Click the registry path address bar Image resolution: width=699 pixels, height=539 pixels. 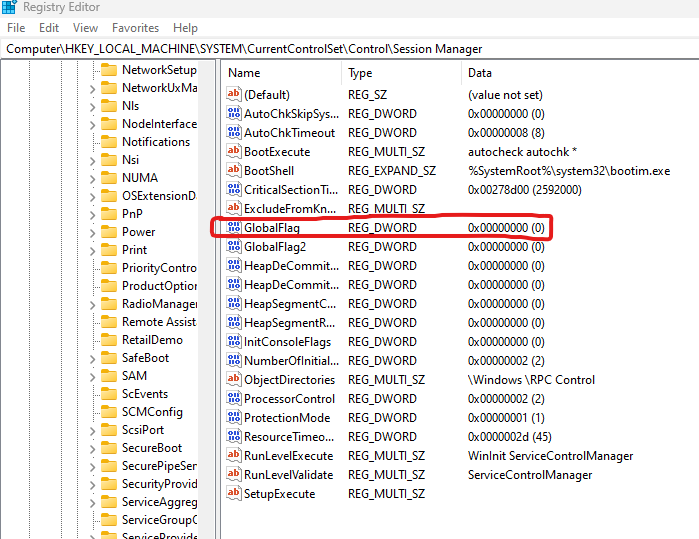[x=350, y=49]
